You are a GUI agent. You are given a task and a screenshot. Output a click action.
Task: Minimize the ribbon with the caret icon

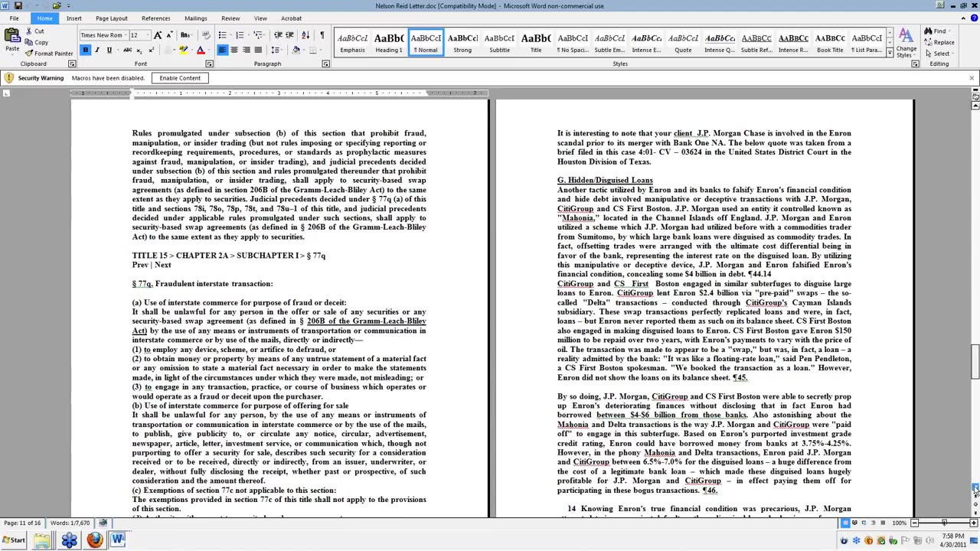[963, 18]
